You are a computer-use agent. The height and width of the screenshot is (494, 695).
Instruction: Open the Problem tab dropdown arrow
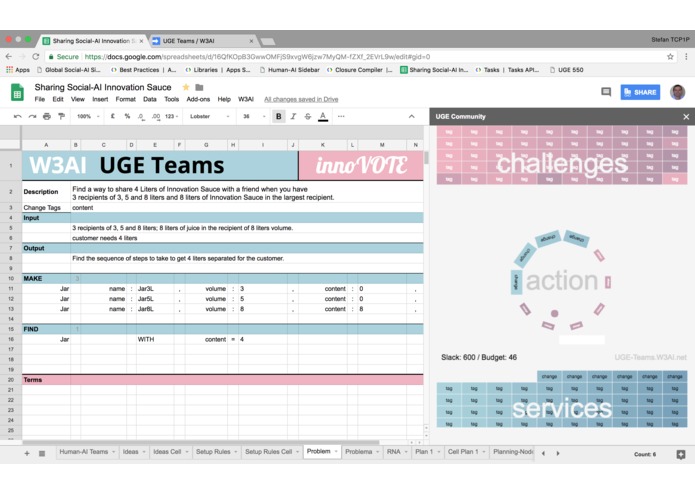pos(336,451)
